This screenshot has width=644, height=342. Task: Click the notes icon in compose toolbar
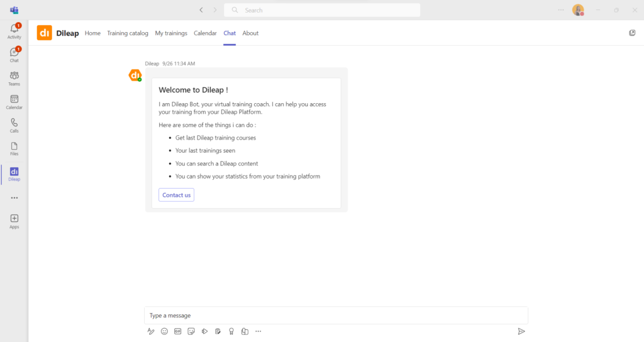(218, 331)
